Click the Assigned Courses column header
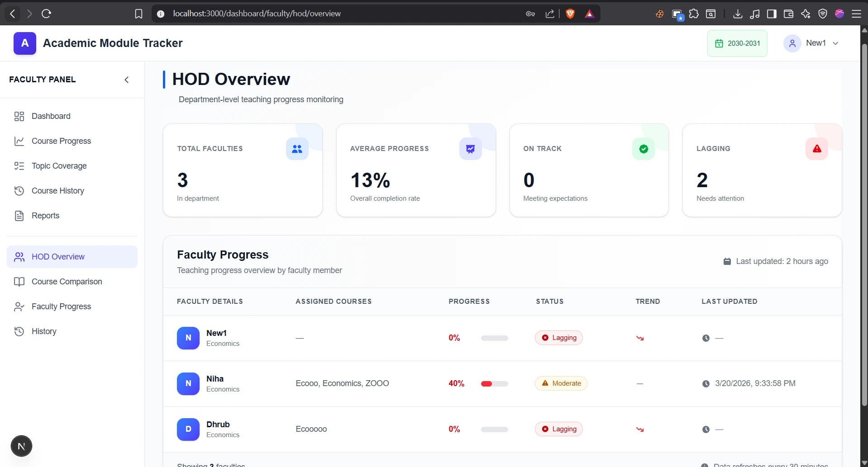 tap(334, 302)
